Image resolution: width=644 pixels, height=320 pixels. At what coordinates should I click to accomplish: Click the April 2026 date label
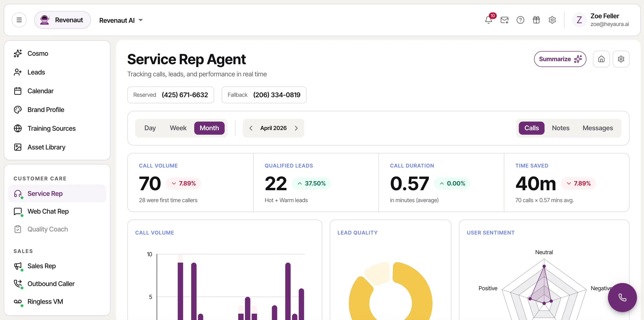coord(273,128)
